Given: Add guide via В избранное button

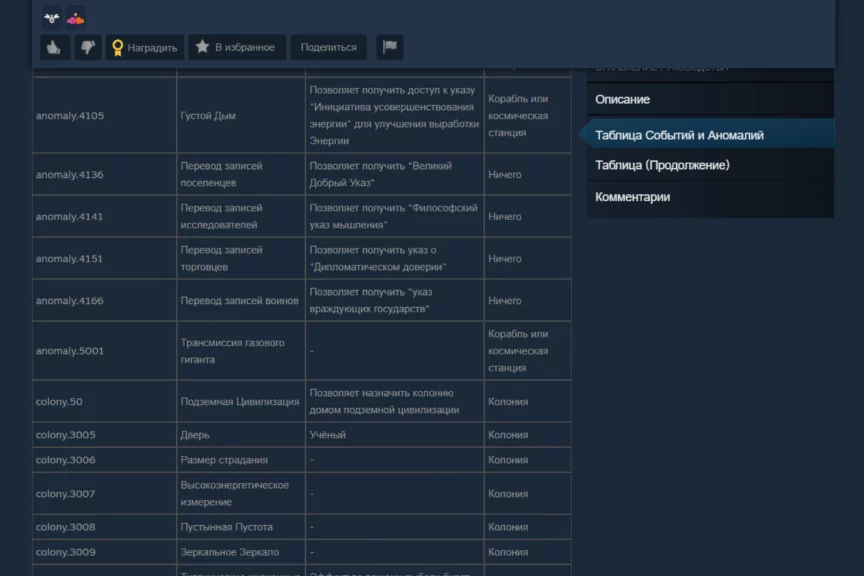Looking at the screenshot, I should click(237, 47).
